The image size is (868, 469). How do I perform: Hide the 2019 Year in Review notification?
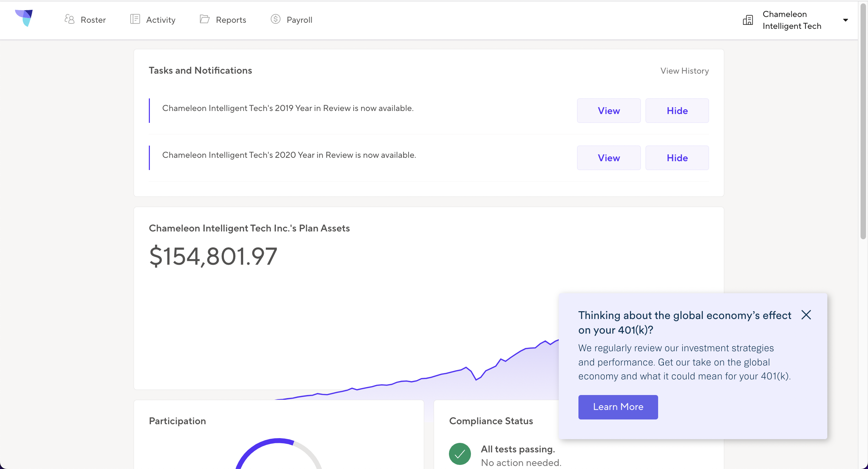pos(677,111)
